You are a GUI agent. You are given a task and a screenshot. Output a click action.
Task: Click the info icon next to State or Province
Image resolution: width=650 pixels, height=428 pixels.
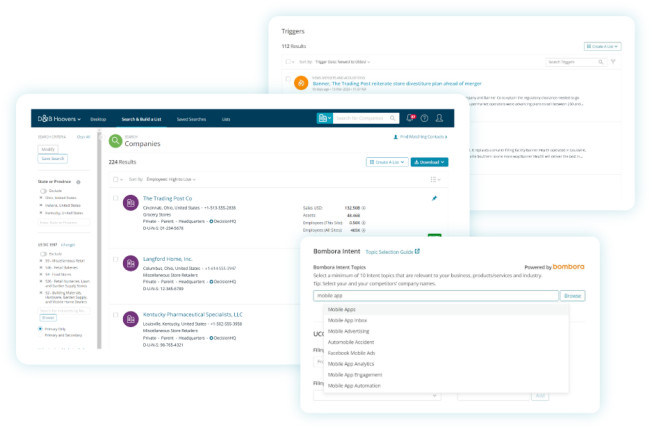click(x=78, y=182)
